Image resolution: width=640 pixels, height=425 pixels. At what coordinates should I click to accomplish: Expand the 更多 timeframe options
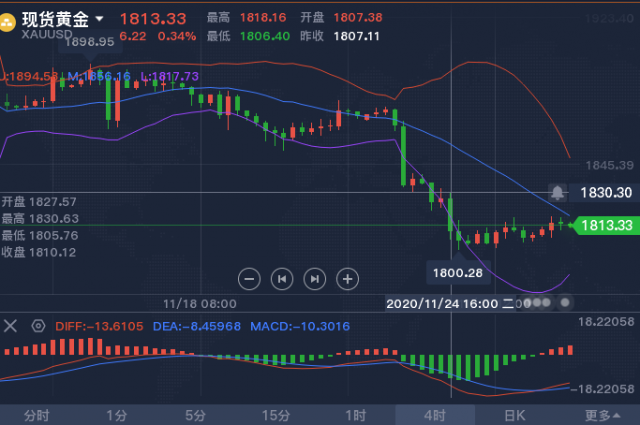(x=602, y=415)
